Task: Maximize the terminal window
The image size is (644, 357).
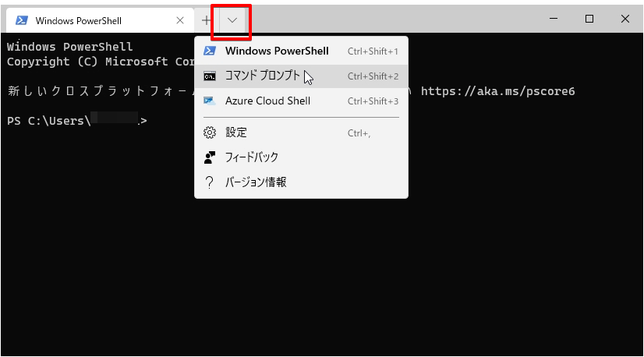Action: pos(589,19)
